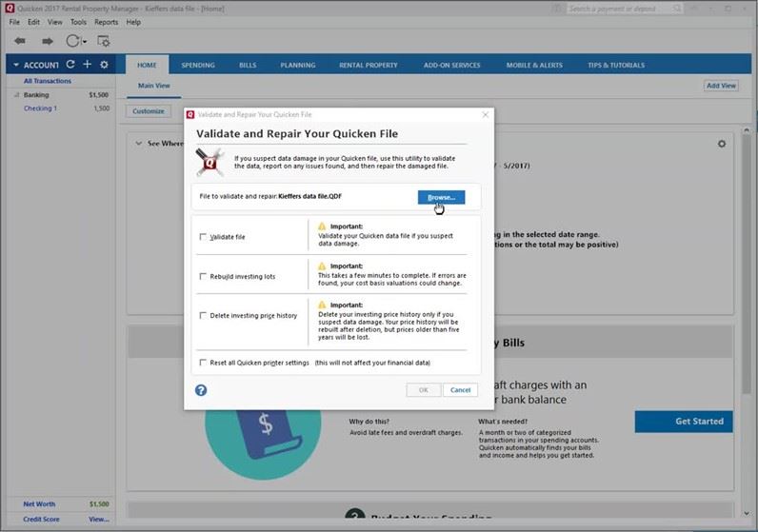
Task: Click the forward arrow in the toolbar
Action: 47,41
